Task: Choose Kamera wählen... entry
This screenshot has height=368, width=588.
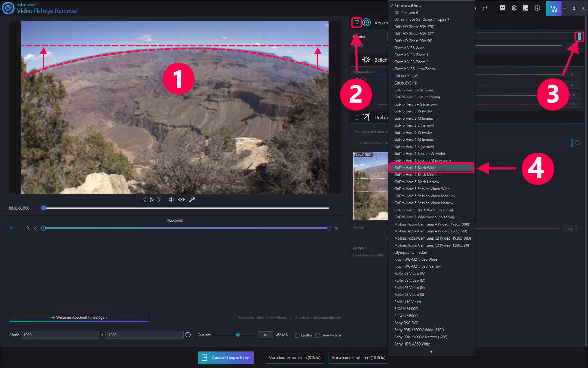Action: pos(431,5)
